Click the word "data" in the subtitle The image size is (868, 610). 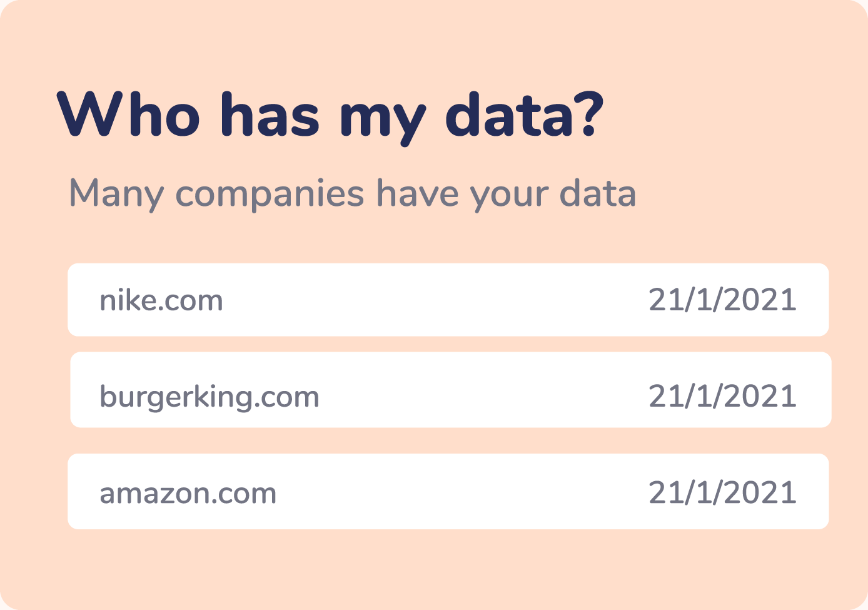pyautogui.click(x=598, y=193)
